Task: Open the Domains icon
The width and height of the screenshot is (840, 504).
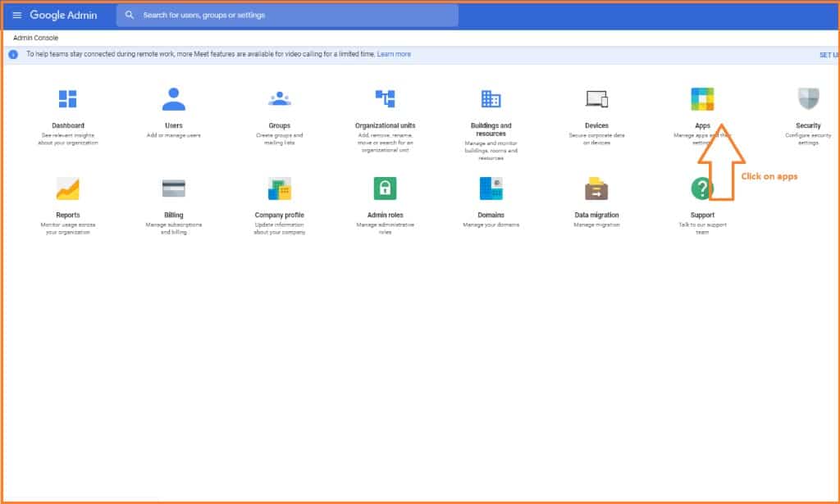Action: pos(491,188)
